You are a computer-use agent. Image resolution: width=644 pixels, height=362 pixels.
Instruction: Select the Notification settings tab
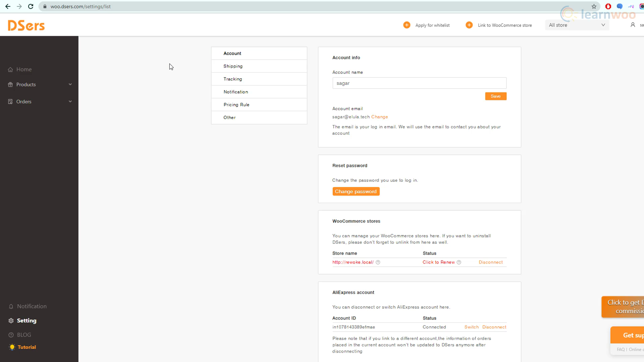pyautogui.click(x=259, y=92)
